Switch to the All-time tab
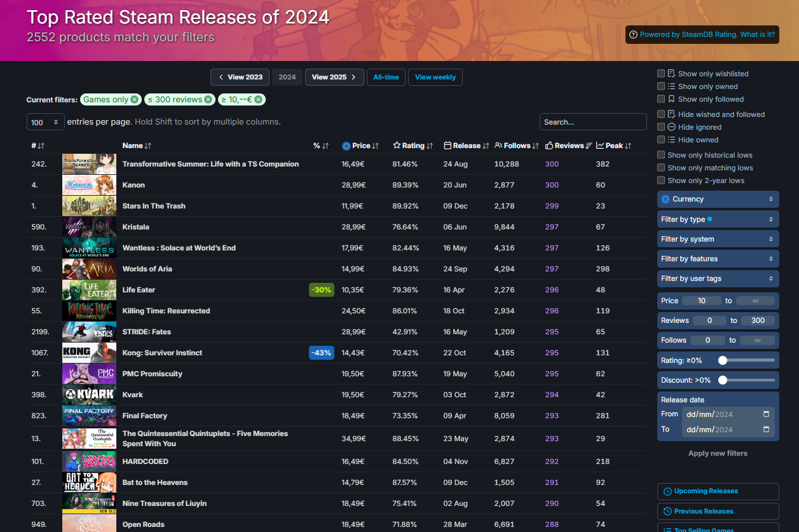The image size is (799, 532). tap(386, 77)
